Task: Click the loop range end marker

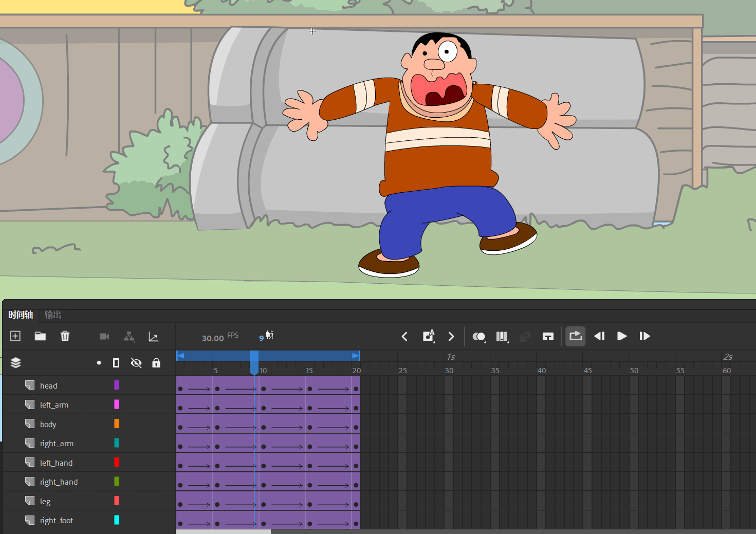Action: pyautogui.click(x=356, y=356)
